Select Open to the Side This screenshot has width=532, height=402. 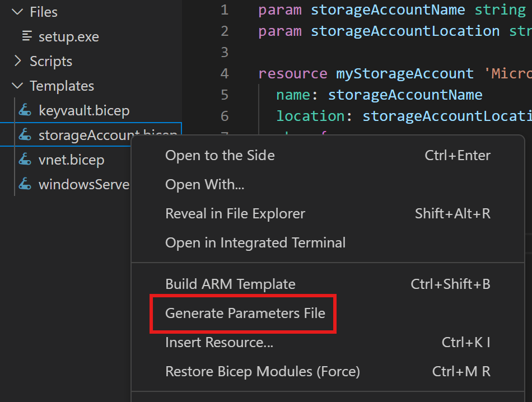(220, 156)
